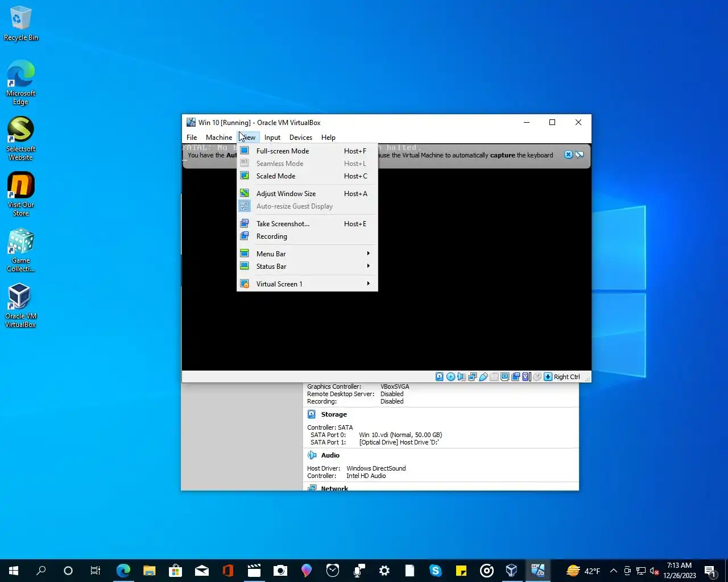Click the Storage section header in Manager
Image resolution: width=728 pixels, height=582 pixels.
(x=334, y=414)
